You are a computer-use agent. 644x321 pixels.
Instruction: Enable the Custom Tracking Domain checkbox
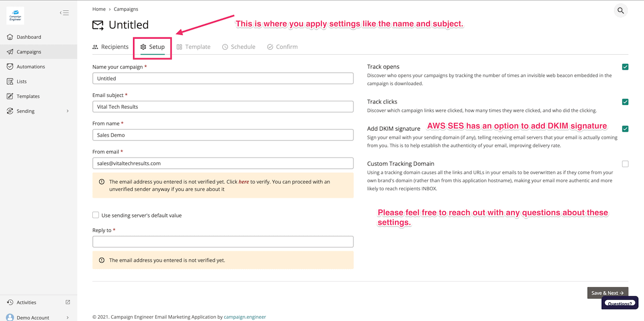pyautogui.click(x=625, y=164)
